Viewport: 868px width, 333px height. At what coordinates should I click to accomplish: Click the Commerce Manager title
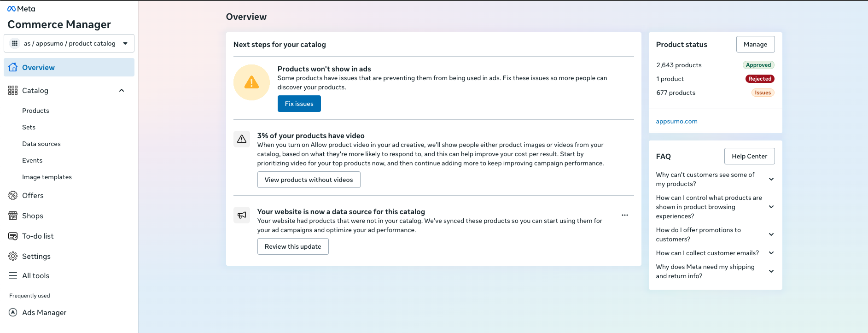[x=59, y=24]
